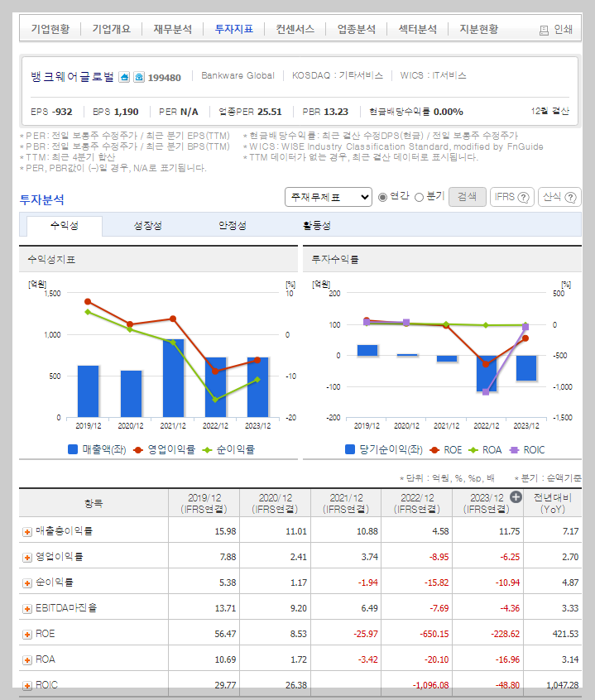595x700 pixels.
Task: Select the 분기 radio button
Action: click(419, 197)
